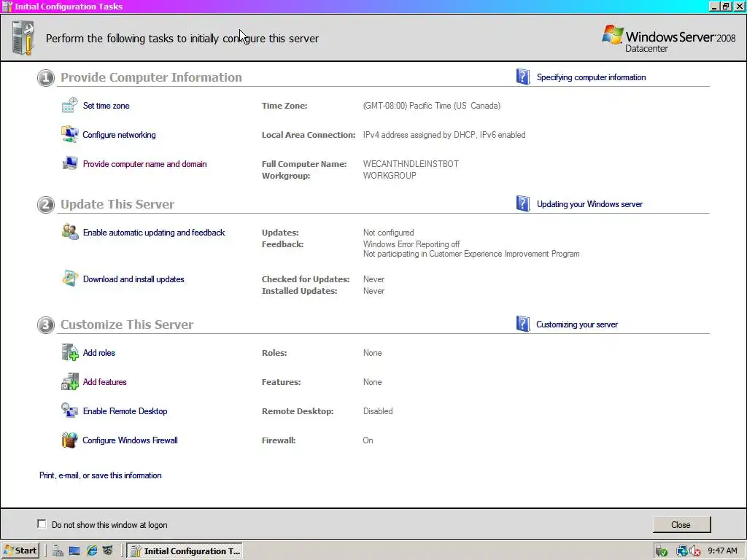Viewport: 747px width, 560px height.
Task: Click the WECANTHNDLEINSTBOT computer name text
Action: tap(411, 164)
